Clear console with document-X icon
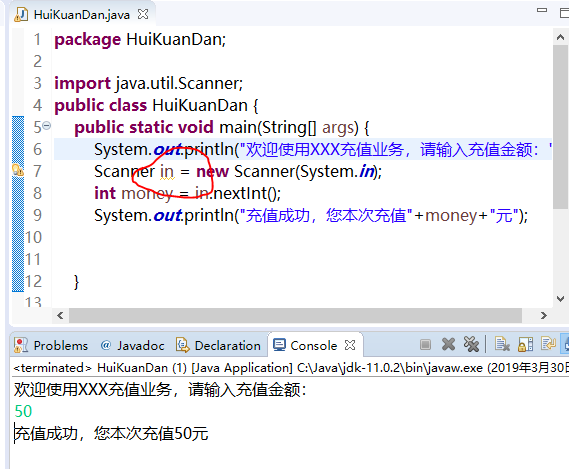This screenshot has height=469, width=569. [502, 344]
